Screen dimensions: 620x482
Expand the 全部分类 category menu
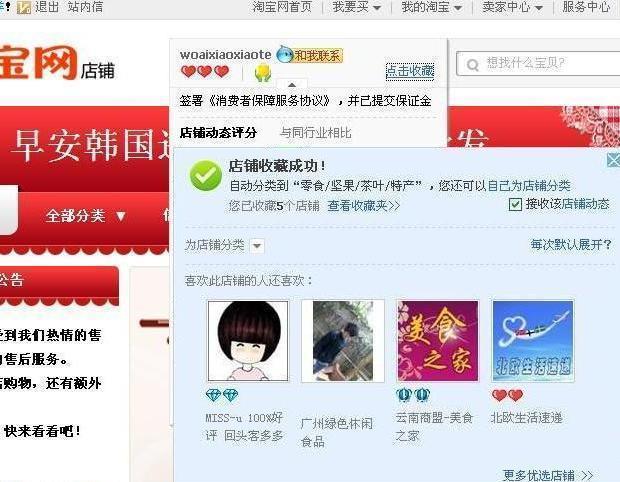86,216
